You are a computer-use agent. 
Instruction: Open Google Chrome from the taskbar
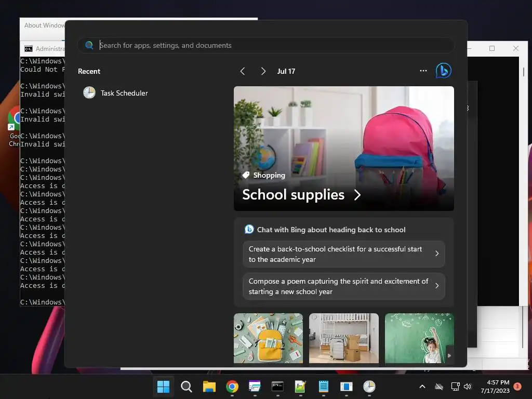pyautogui.click(x=232, y=387)
